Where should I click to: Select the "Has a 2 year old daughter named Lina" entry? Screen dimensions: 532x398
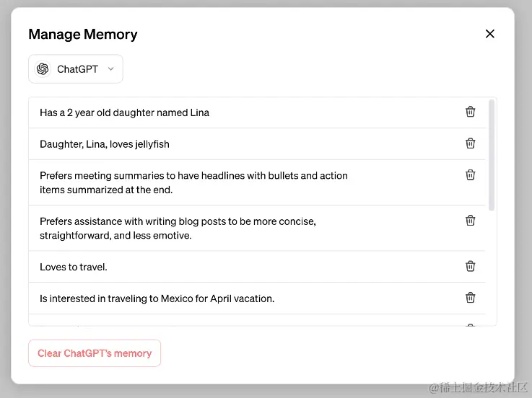point(124,112)
